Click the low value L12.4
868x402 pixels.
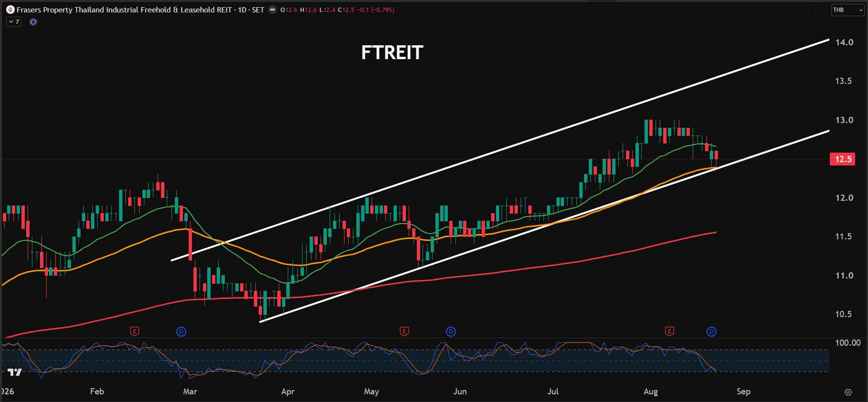327,10
